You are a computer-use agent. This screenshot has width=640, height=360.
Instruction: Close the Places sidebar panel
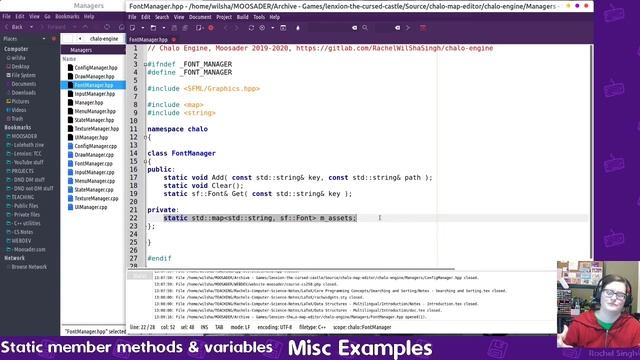tap(54, 39)
